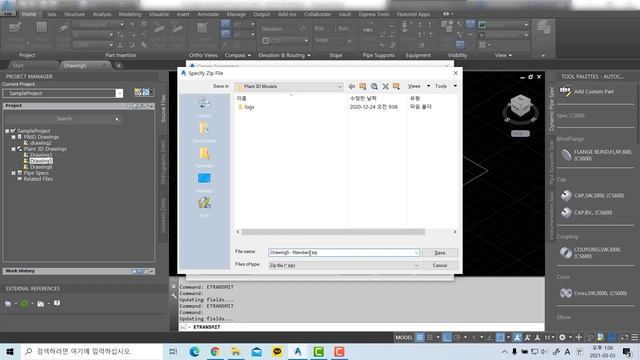Select the COUPLING SW 3000 palette item

coord(591,253)
